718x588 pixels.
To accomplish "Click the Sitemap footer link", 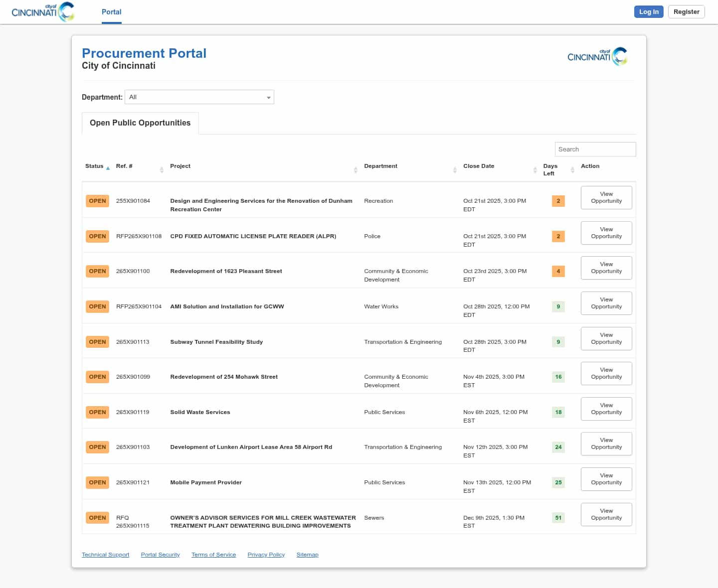I will [307, 555].
